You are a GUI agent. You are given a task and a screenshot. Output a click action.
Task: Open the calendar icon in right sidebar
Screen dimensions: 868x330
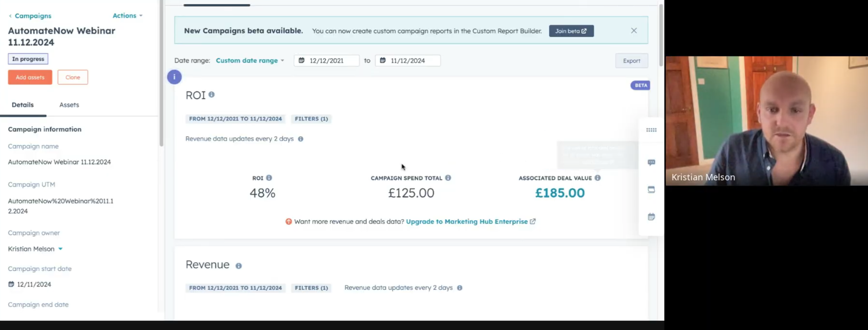pyautogui.click(x=651, y=216)
